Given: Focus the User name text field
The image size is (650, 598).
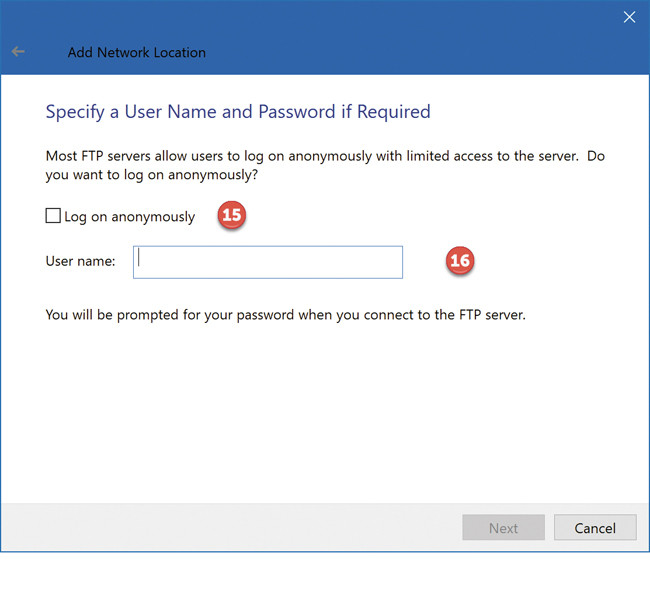Looking at the screenshot, I should click(x=268, y=262).
